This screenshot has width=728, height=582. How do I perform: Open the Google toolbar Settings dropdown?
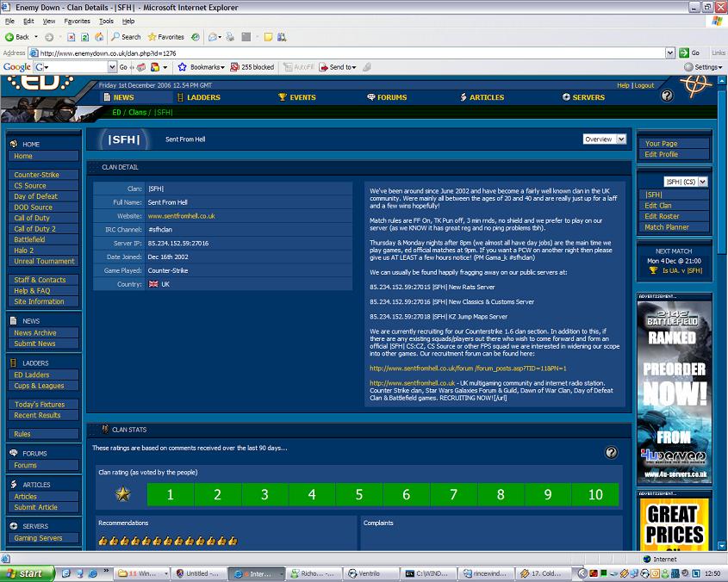pyautogui.click(x=704, y=67)
